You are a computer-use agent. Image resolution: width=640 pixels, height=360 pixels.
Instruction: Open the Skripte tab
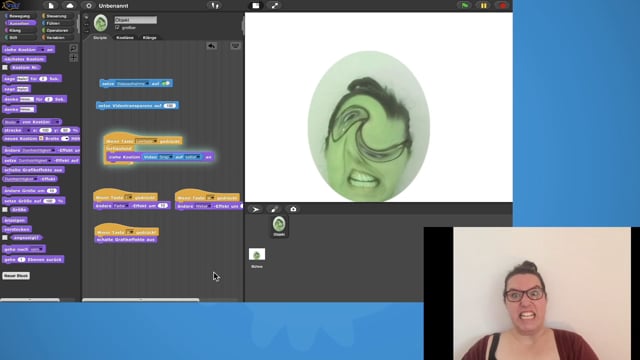click(x=100, y=38)
